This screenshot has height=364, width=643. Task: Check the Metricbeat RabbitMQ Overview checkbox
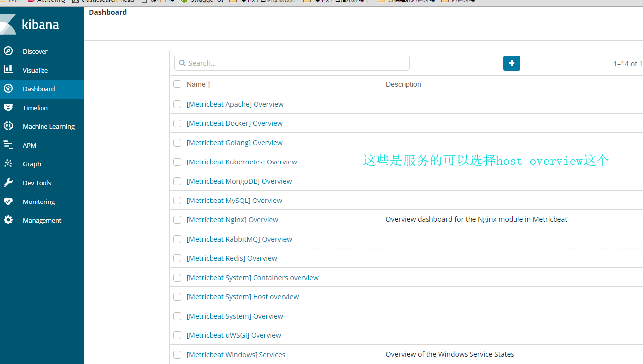177,239
